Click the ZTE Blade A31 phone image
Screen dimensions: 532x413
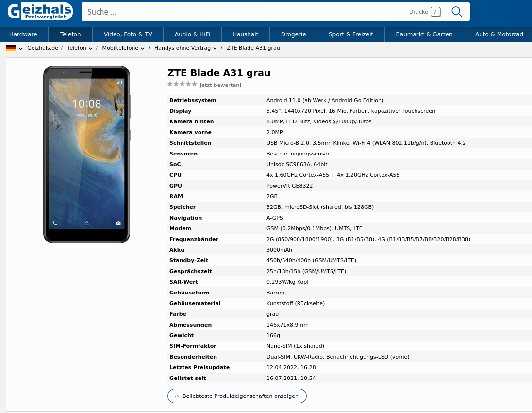point(86,155)
